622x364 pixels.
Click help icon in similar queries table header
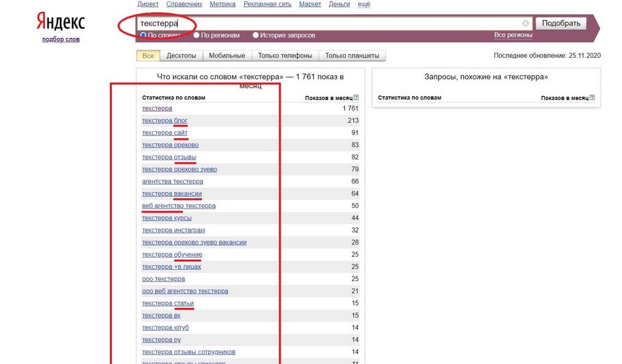point(592,98)
